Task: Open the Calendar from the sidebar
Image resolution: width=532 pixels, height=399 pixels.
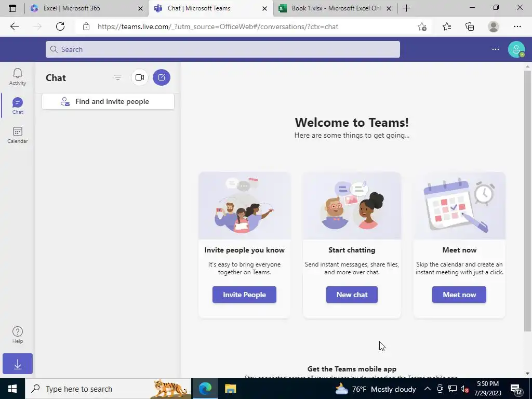Action: click(17, 135)
